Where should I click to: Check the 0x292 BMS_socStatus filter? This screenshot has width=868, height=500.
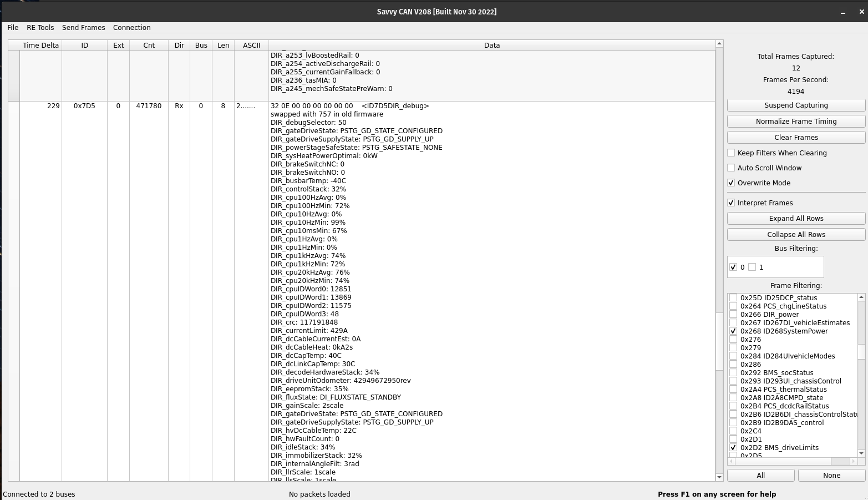point(733,373)
